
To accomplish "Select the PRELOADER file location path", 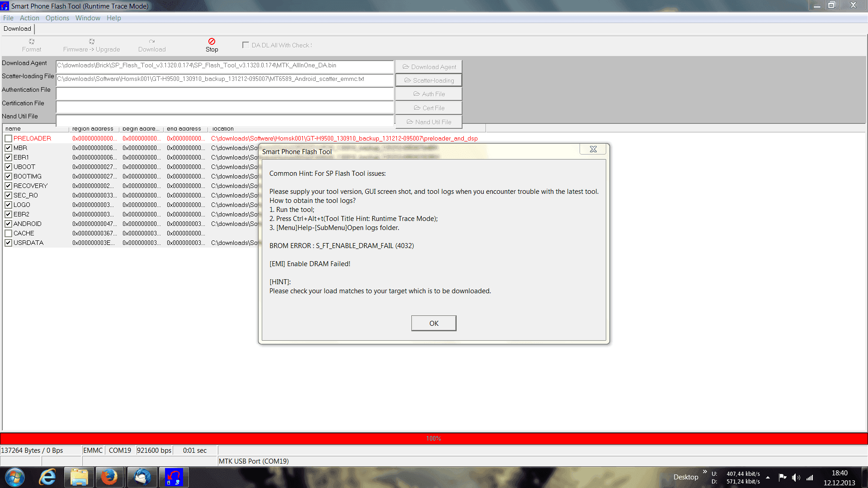I will pos(344,138).
